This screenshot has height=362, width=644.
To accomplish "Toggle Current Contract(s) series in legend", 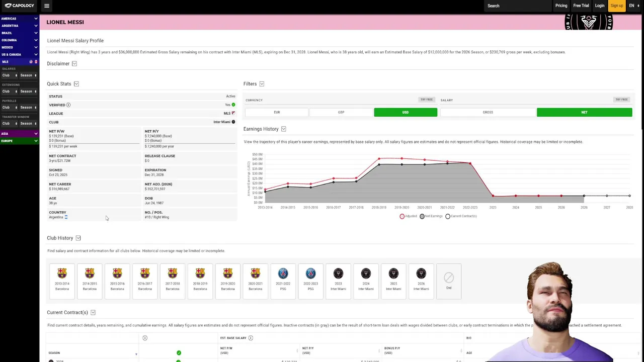I will (x=461, y=216).
